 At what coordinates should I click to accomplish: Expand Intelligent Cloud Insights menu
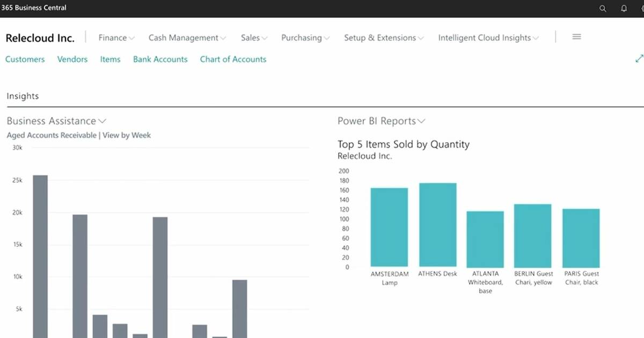click(x=488, y=38)
